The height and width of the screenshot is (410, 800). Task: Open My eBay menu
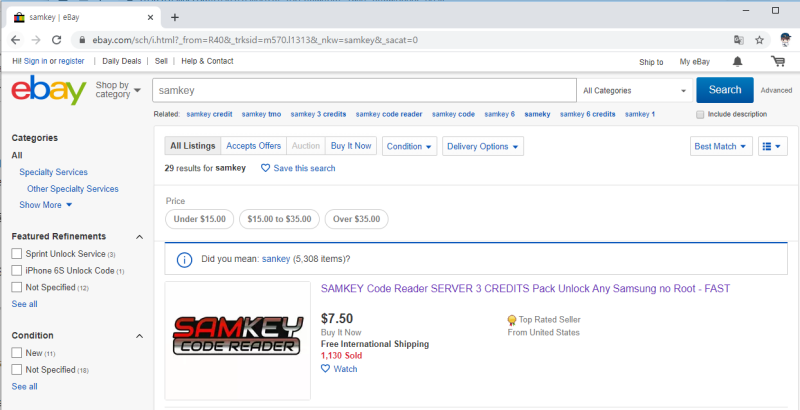point(694,62)
